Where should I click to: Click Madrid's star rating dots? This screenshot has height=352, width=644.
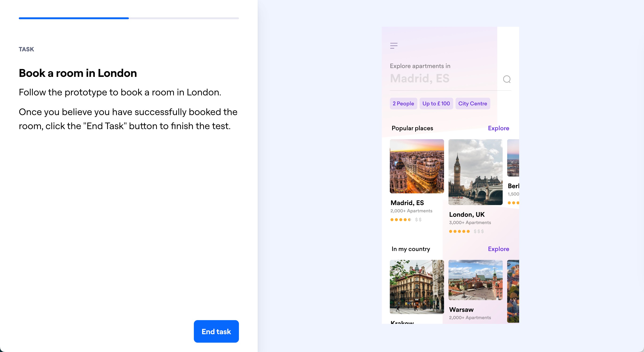400,220
